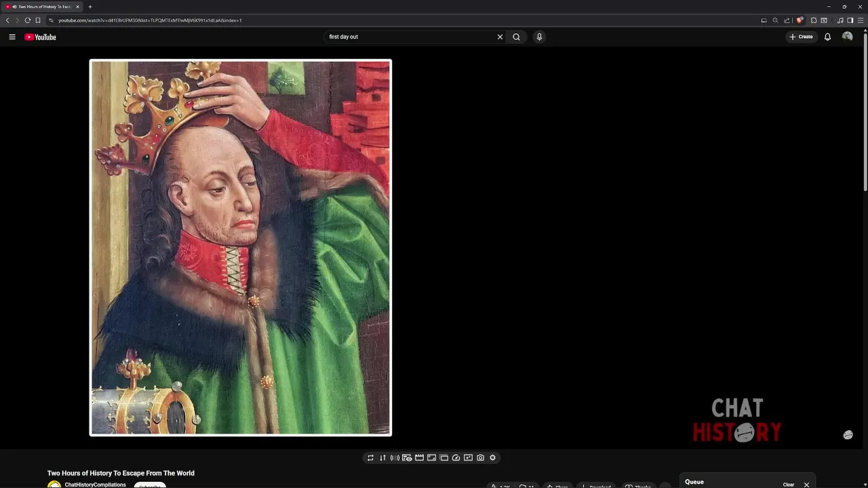Image resolution: width=868 pixels, height=488 pixels.
Task: Open the extensions puzzle icon
Action: pyautogui.click(x=814, y=20)
